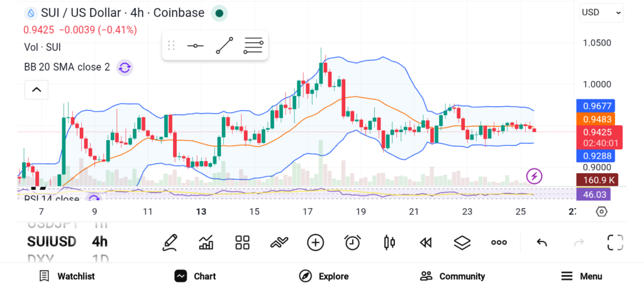Start bar replay with the rewind icon

(x=426, y=242)
